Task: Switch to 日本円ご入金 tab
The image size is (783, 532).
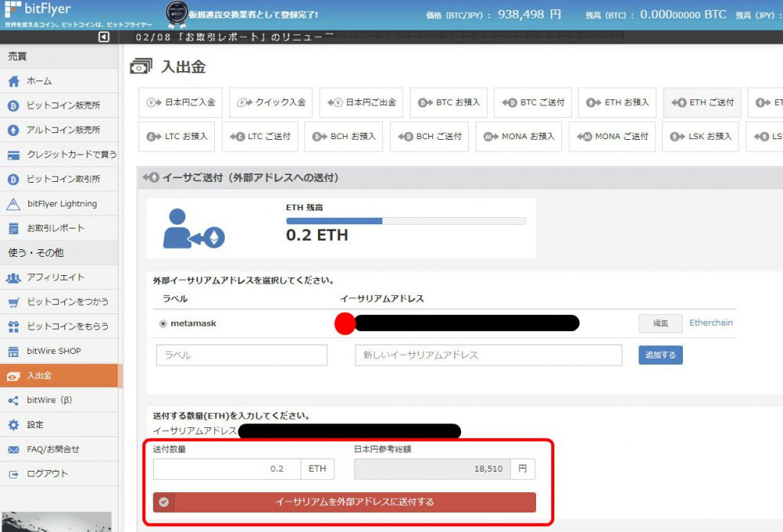Action: tap(181, 102)
